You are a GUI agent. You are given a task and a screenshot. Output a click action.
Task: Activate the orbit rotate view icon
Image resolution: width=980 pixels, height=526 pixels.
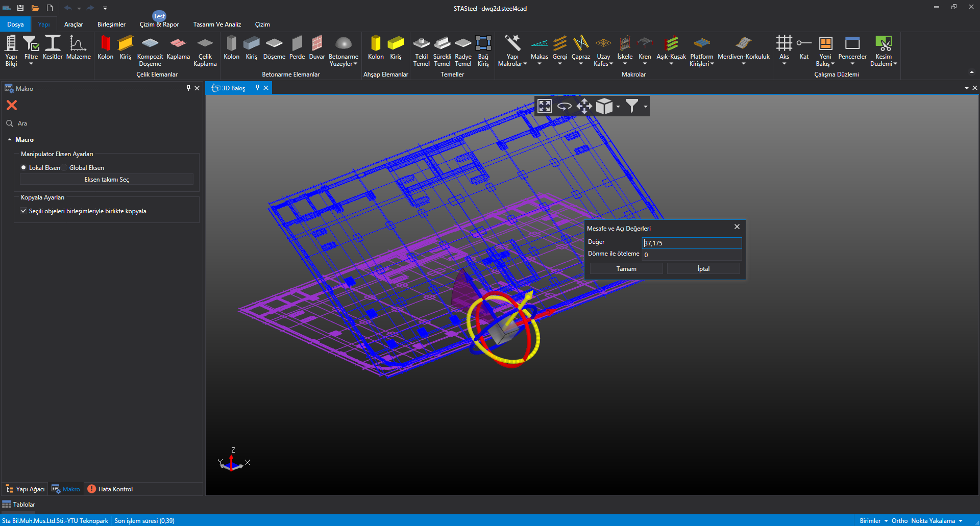click(564, 106)
